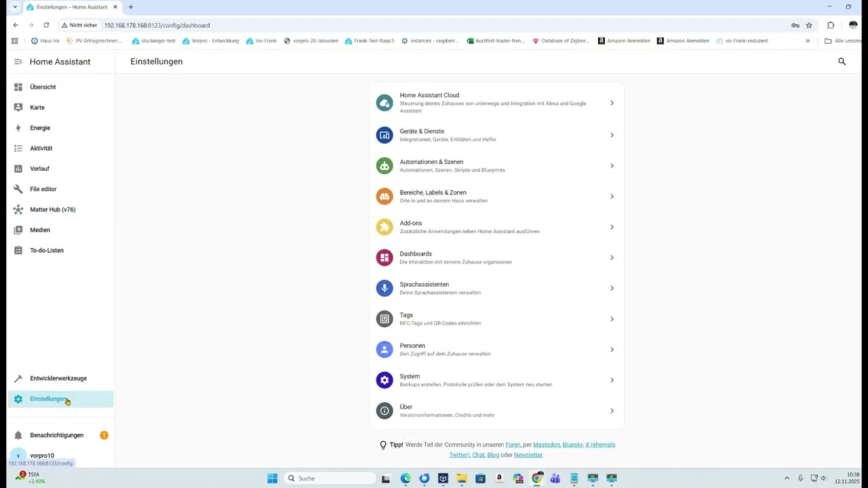Expand Sprachassistenten chevron arrow

point(612,288)
